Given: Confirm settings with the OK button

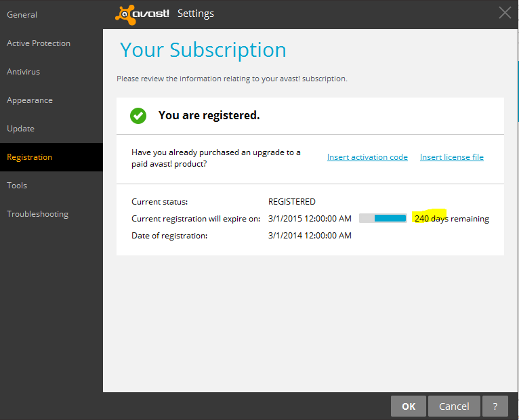Looking at the screenshot, I should pos(409,406).
